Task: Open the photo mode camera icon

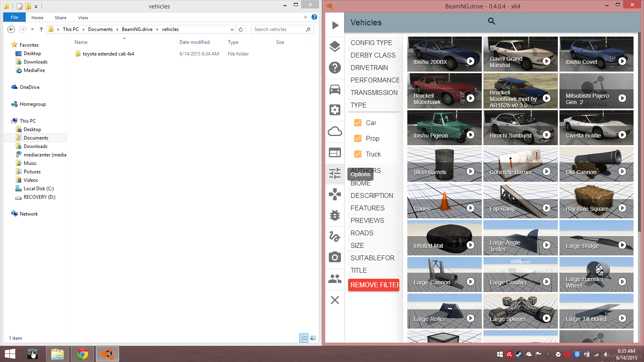Action: click(335, 257)
